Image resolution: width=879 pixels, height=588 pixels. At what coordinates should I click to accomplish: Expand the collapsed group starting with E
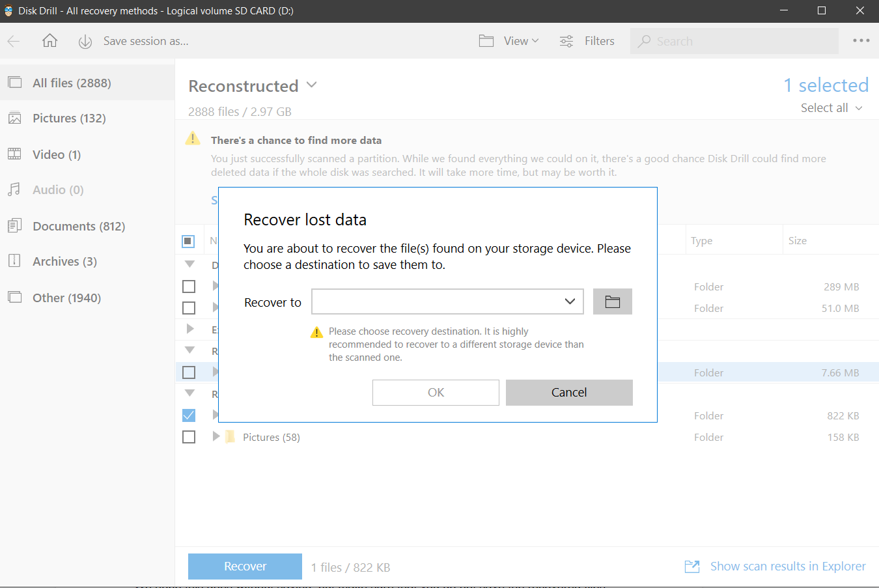[x=190, y=329]
